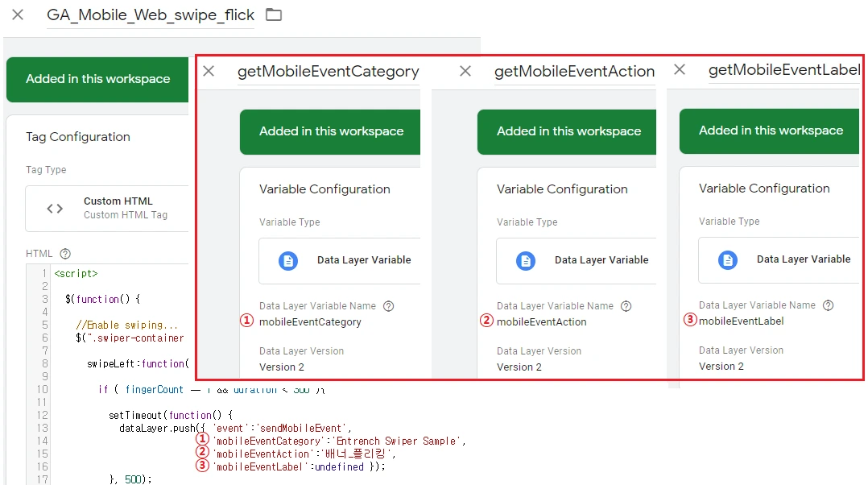This screenshot has width=868, height=485.
Task: Open help icon next to HTML label
Action: (x=65, y=254)
